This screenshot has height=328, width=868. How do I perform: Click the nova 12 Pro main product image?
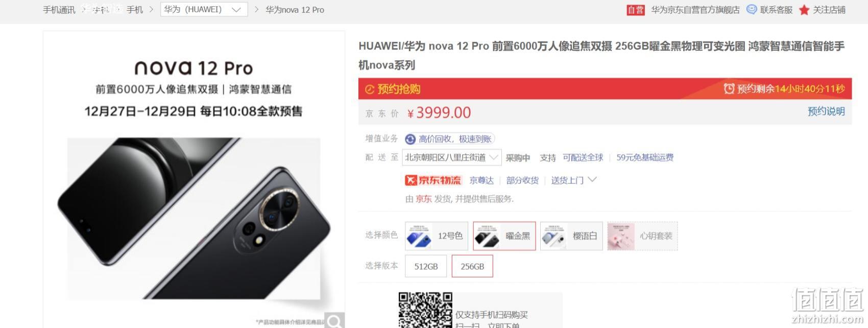[194, 179]
